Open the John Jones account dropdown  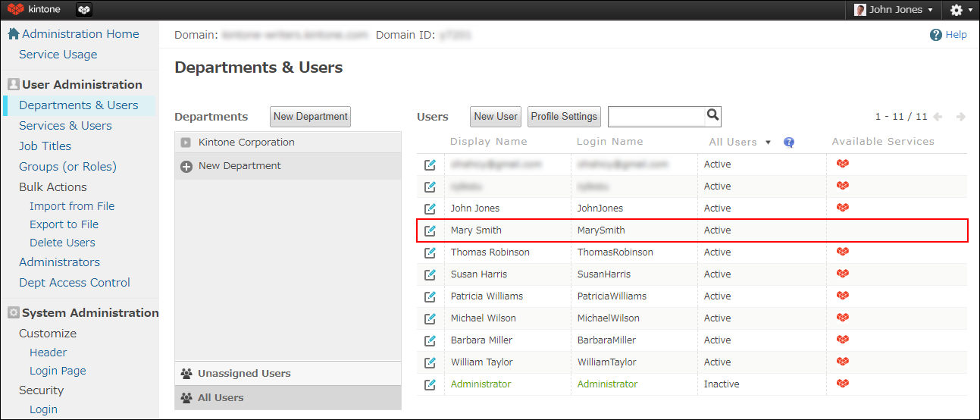pos(894,10)
